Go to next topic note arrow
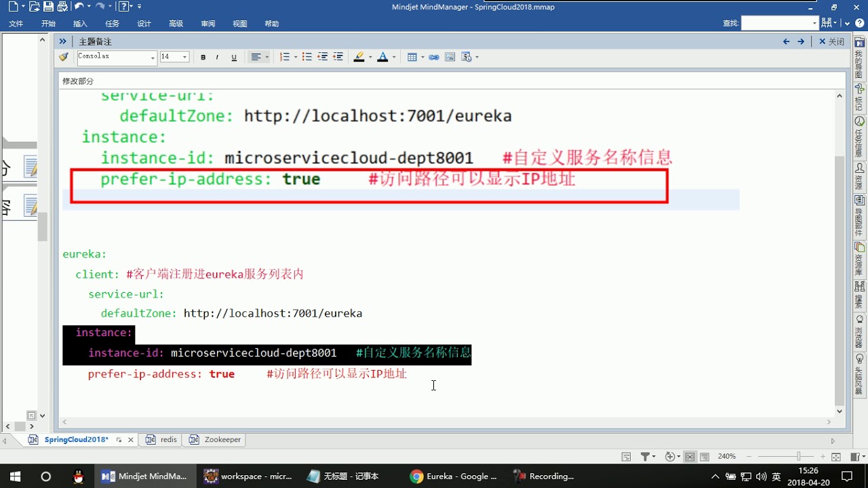Image resolution: width=868 pixels, height=488 pixels. (801, 41)
